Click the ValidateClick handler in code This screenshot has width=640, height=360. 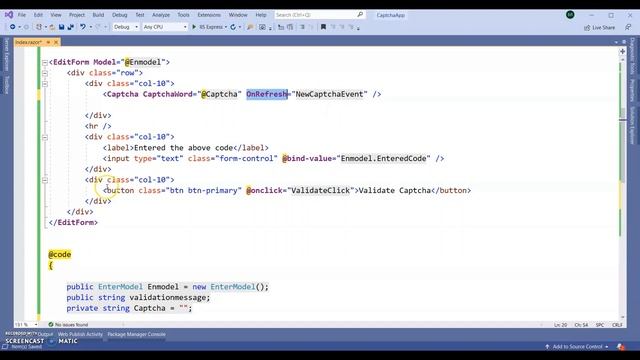(x=320, y=191)
